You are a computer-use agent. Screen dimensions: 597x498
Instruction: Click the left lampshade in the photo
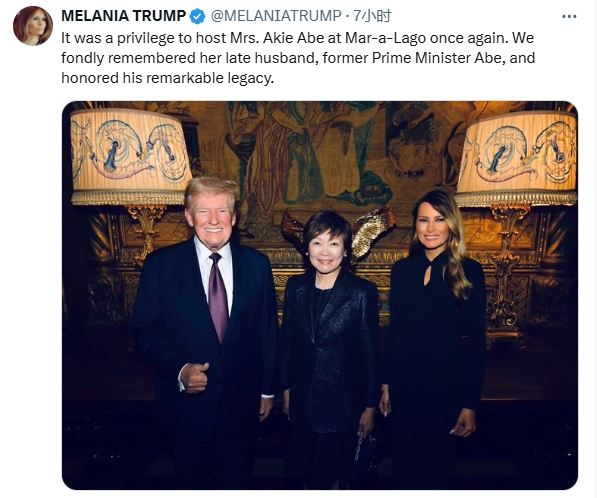(x=131, y=156)
